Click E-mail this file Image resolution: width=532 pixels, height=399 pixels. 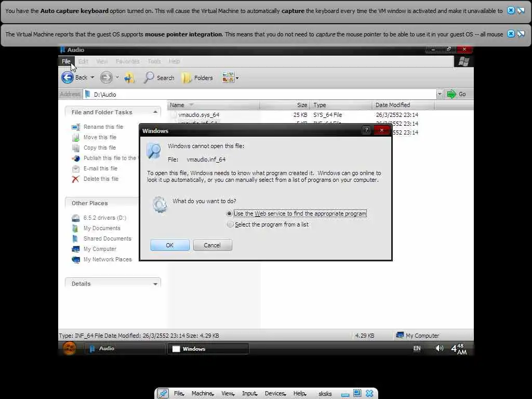point(100,168)
